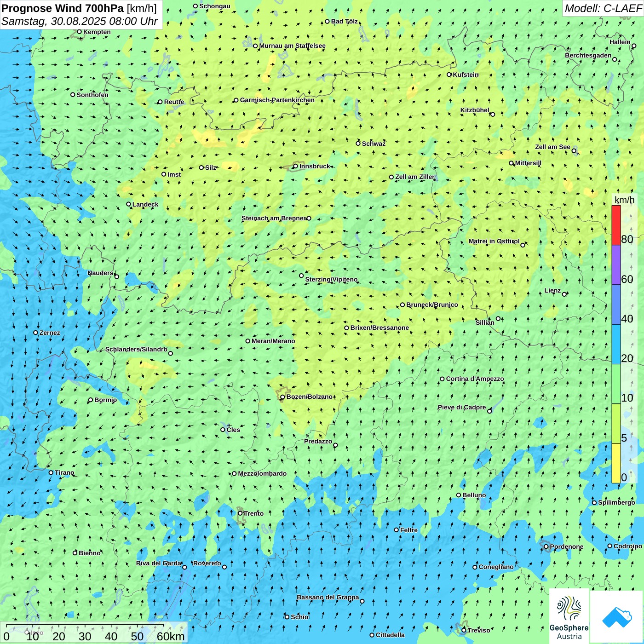Image resolution: width=644 pixels, height=644 pixels.
Task: Click the Kitzbühel city label
Action: 475,110
